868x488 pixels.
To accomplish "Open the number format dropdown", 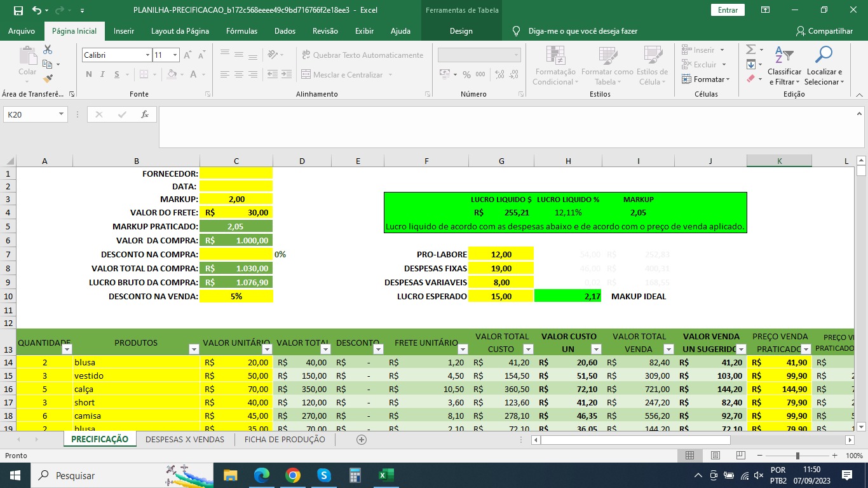I will click(x=516, y=55).
